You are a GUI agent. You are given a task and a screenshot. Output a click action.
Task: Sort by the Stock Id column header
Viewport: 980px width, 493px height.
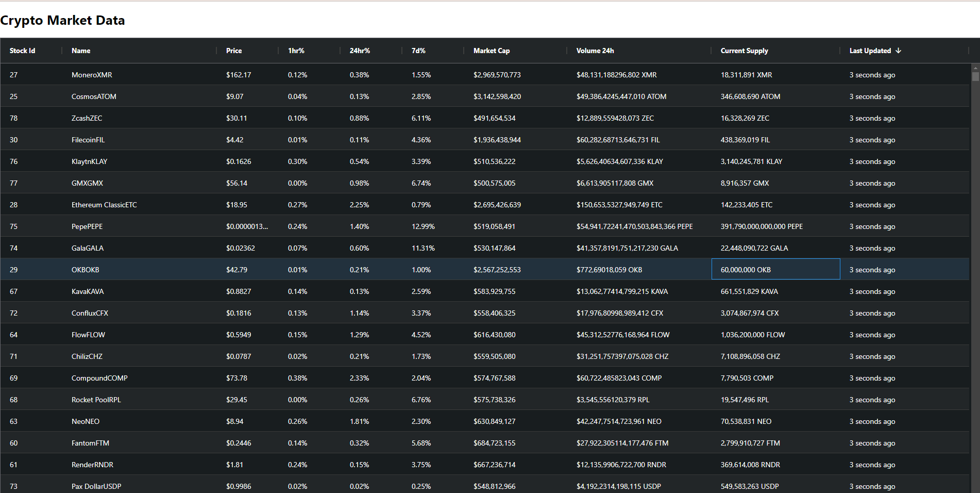pos(22,51)
